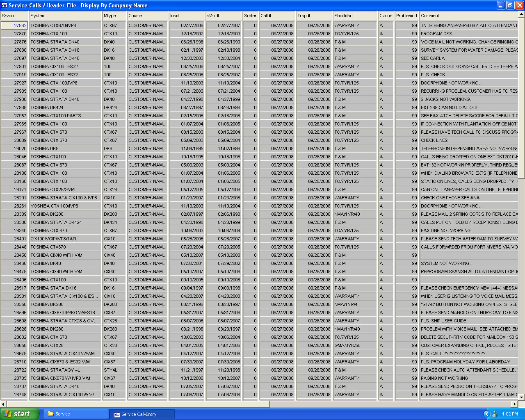Screen dimensions: 525x420
Task: Click the Service-Calls window title icon
Action: (4, 5)
